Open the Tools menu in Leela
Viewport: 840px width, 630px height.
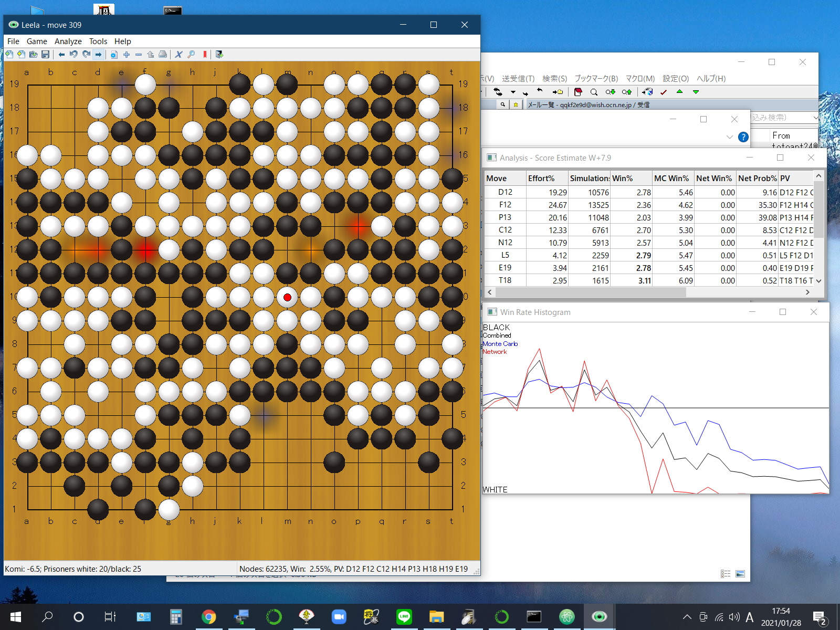(98, 41)
